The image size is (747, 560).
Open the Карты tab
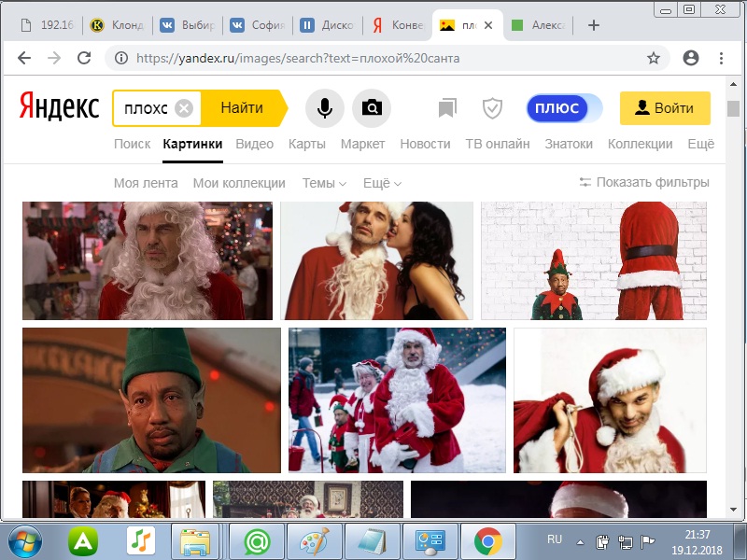(x=307, y=144)
